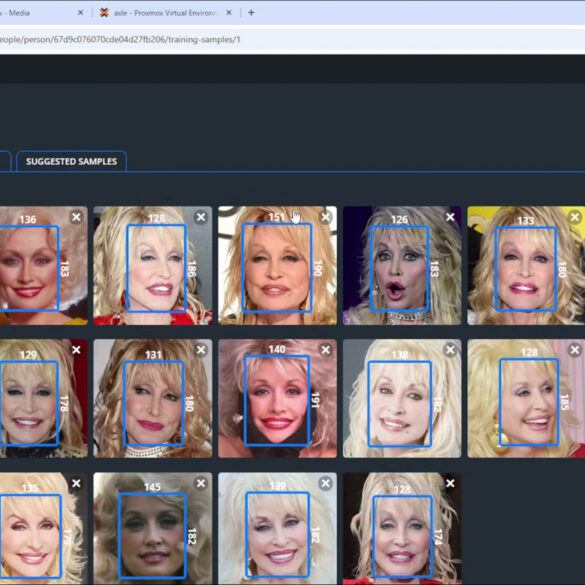The image size is (585, 585).
Task: Remove the sample labeled 128 by 186
Action: coord(201,217)
